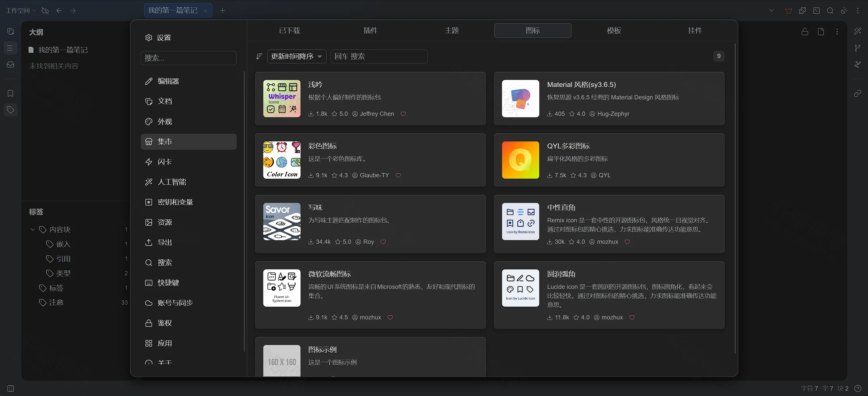This screenshot has width=868, height=396.
Task: Click the 回车 搜索 marketplace search field
Action: pyautogui.click(x=379, y=56)
